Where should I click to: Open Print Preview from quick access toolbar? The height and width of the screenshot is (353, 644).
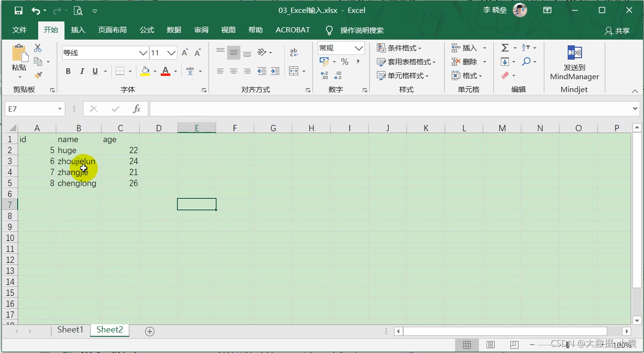78,10
